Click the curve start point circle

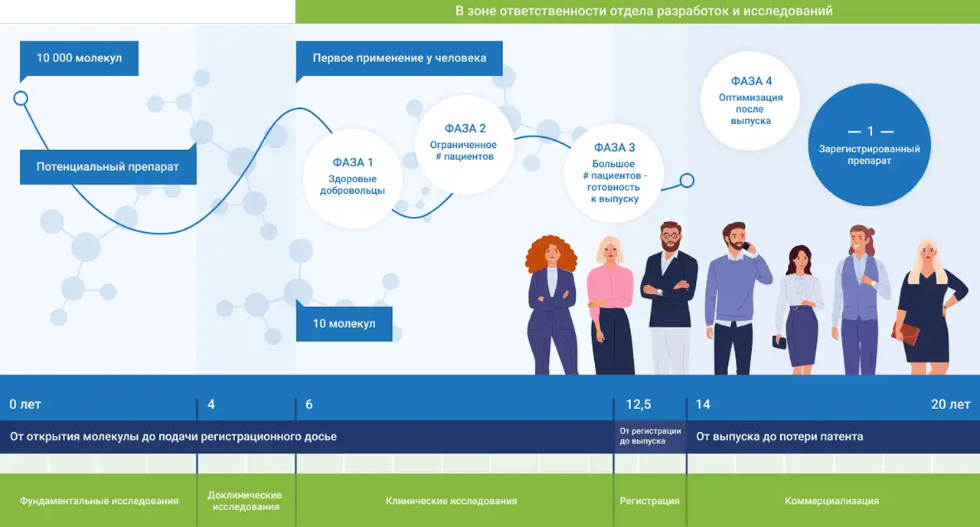tap(21, 98)
